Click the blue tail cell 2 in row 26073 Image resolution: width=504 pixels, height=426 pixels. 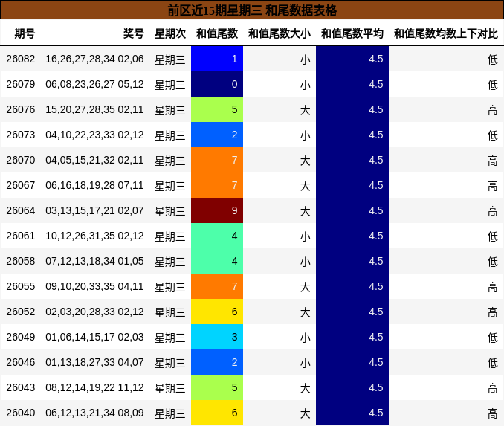[x=217, y=135]
